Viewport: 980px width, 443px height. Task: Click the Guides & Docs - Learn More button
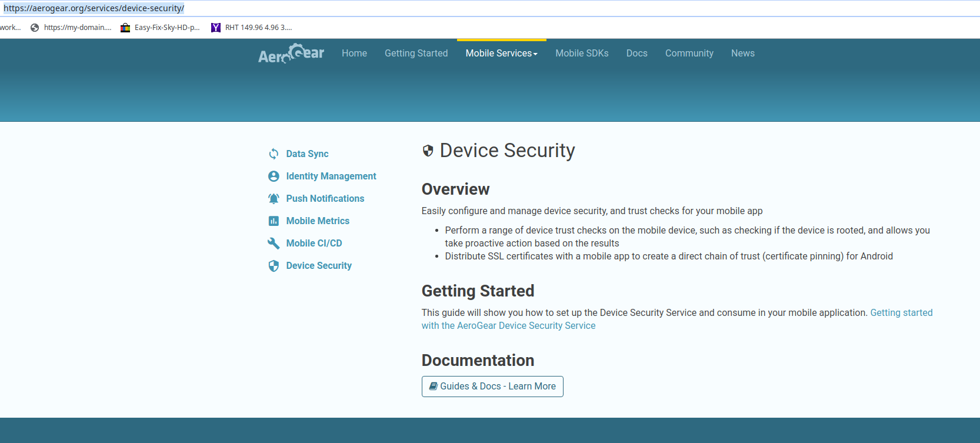(x=492, y=387)
